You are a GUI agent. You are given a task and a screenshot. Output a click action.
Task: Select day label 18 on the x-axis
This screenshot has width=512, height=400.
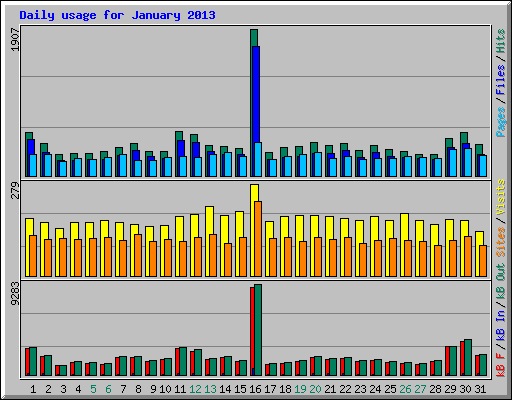pyautogui.click(x=285, y=389)
